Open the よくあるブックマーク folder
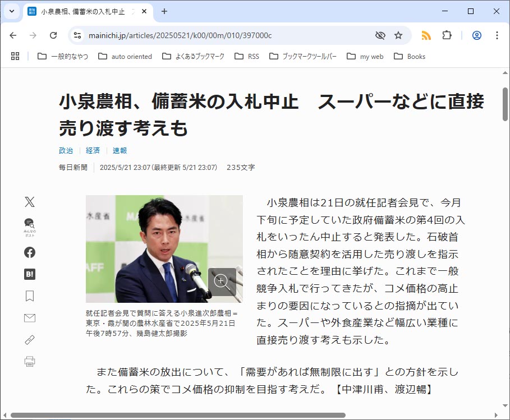Screen dimensions: 510x420 [193, 56]
